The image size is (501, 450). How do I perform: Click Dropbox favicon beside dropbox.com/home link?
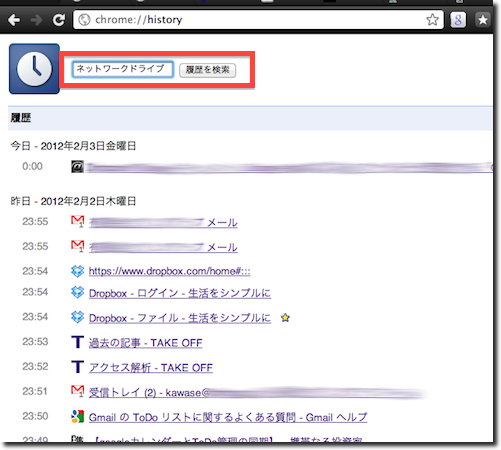pyautogui.click(x=77, y=271)
